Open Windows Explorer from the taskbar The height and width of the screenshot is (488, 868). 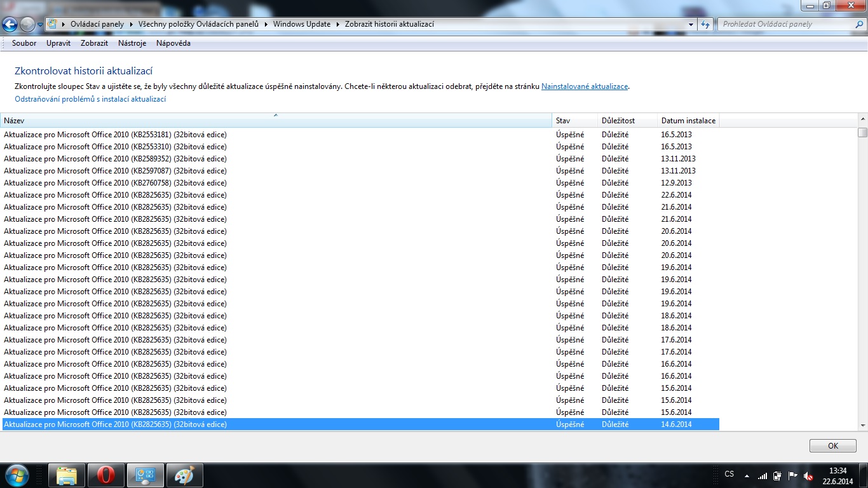click(67, 475)
